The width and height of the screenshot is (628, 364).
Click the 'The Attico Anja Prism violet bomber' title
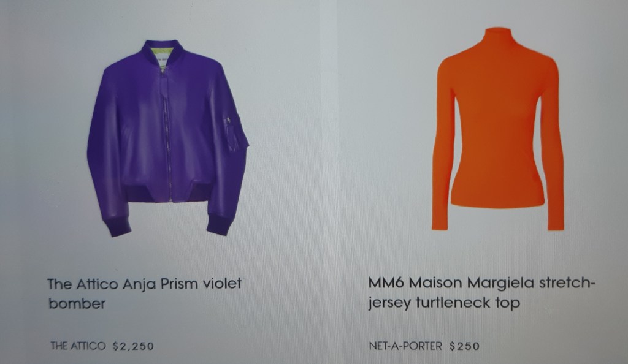[x=144, y=293]
